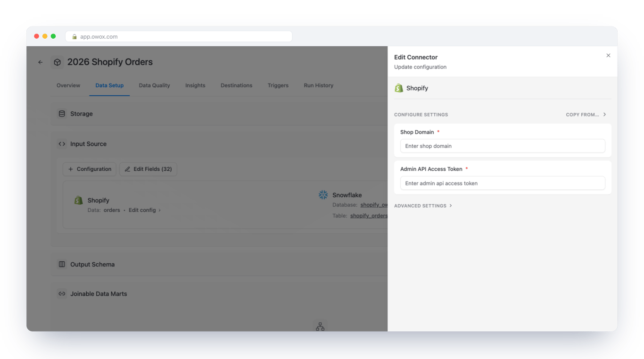Click the Output Schema section heading

(x=92, y=264)
